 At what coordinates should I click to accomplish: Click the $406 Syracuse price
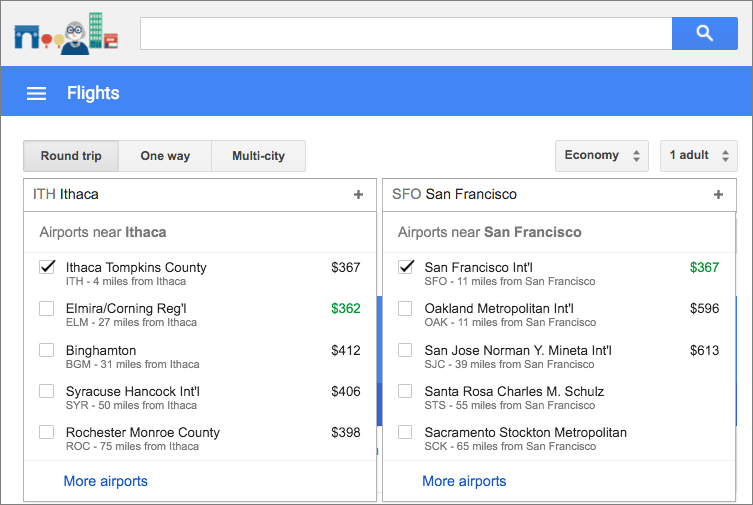tap(346, 391)
